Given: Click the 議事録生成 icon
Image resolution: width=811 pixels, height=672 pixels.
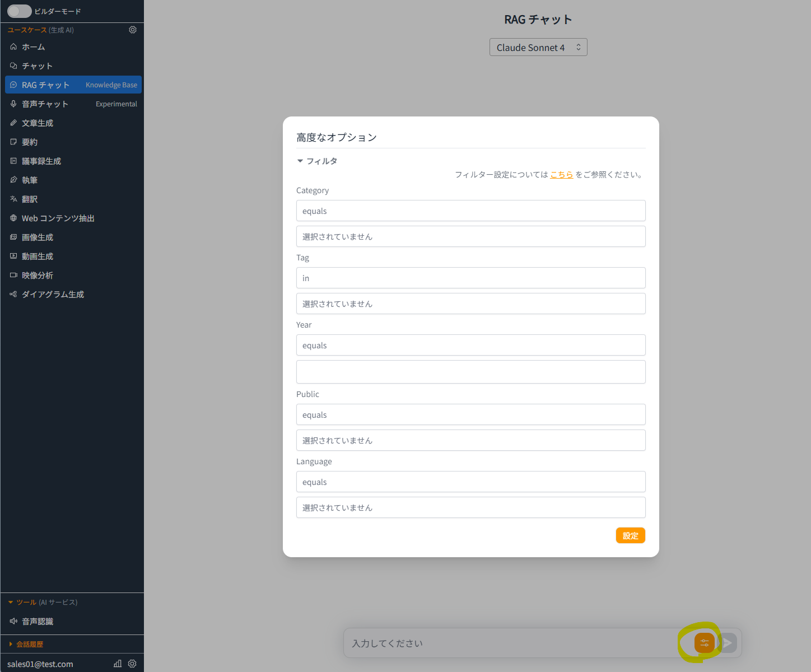Looking at the screenshot, I should coord(13,161).
